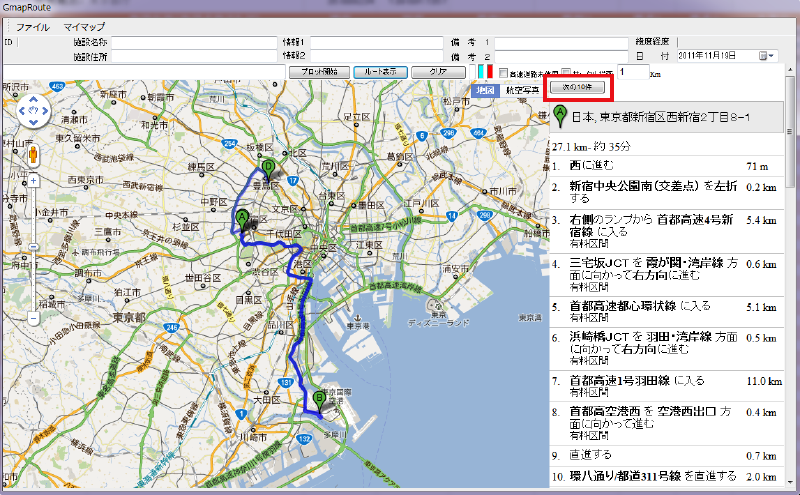
Task: Click the pan right arrow on map
Action: coord(44,109)
